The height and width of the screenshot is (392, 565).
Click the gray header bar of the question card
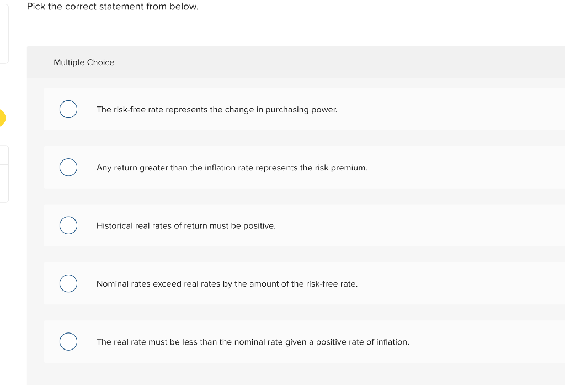click(x=331, y=62)
